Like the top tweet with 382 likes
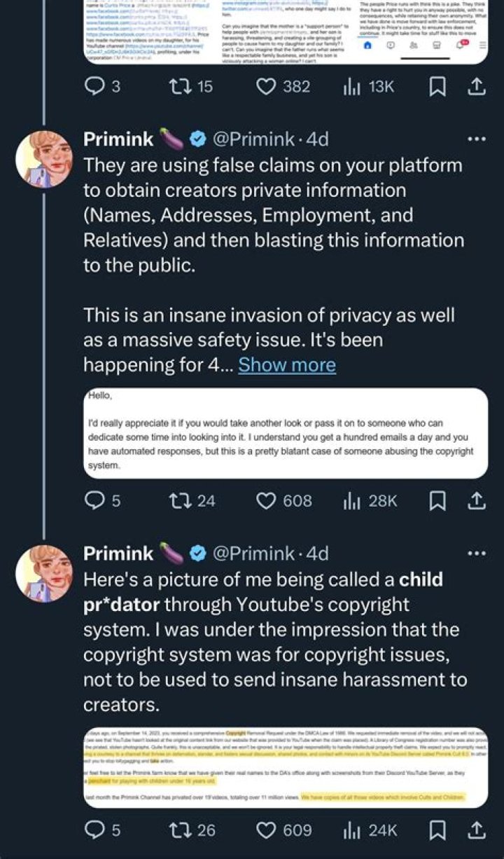Viewport: 504px width, 859px height. (x=266, y=86)
